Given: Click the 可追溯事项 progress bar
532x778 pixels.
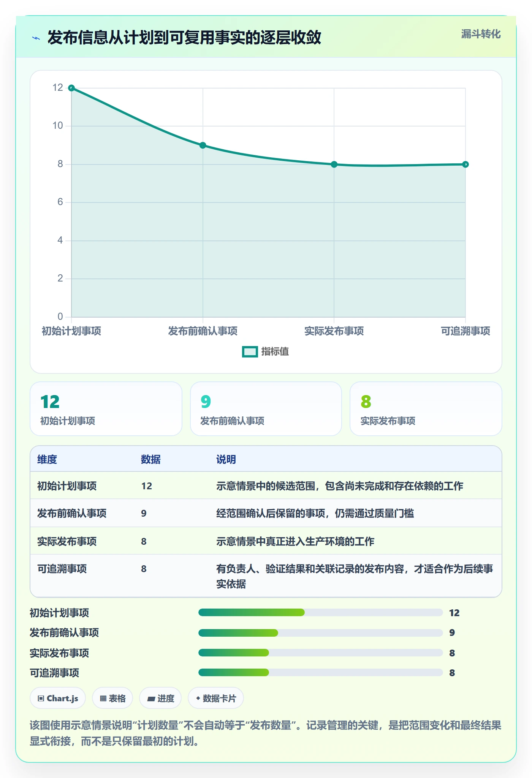Looking at the screenshot, I should (x=321, y=673).
